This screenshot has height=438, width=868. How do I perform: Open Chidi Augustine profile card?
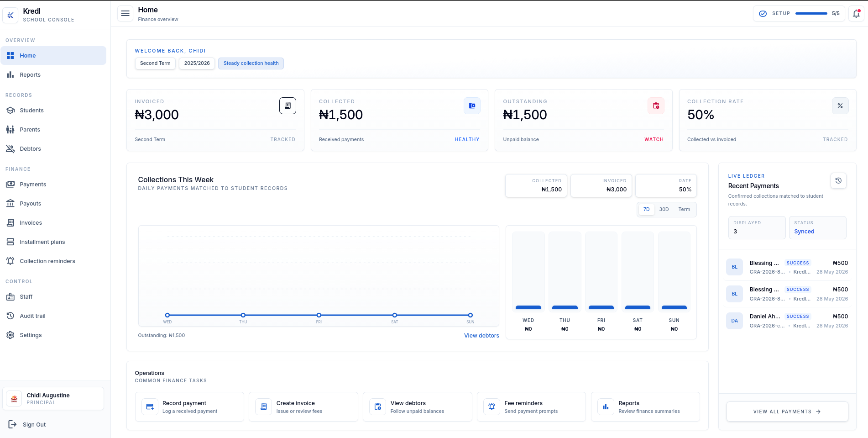(x=53, y=399)
